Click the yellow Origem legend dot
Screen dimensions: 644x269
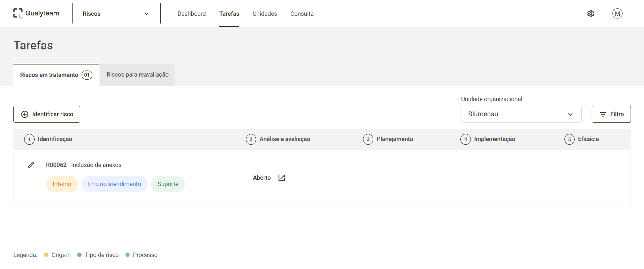pyautogui.click(x=46, y=255)
